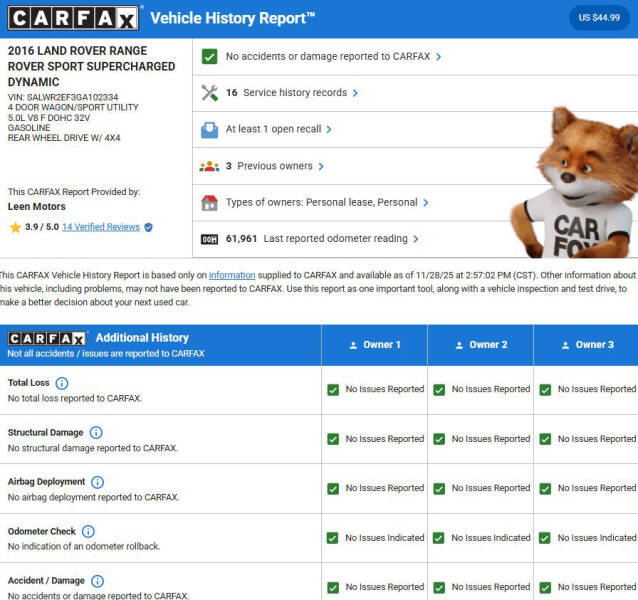The width and height of the screenshot is (638, 600).
Task: Click the US $44.99 price button
Action: click(x=598, y=17)
